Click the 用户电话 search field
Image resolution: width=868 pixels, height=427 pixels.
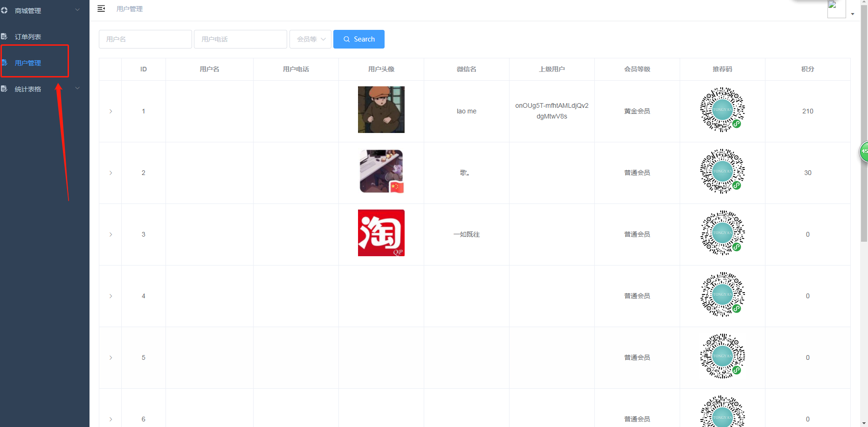pyautogui.click(x=241, y=39)
